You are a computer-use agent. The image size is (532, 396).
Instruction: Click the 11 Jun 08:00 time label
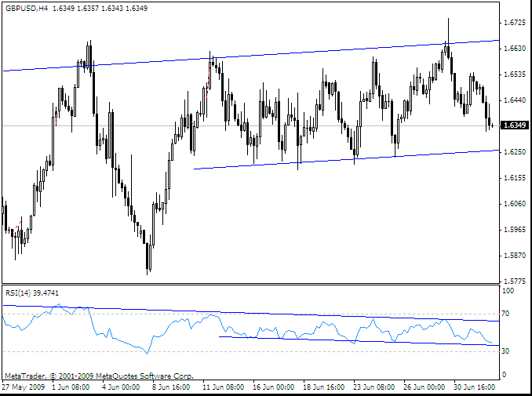pyautogui.click(x=224, y=387)
